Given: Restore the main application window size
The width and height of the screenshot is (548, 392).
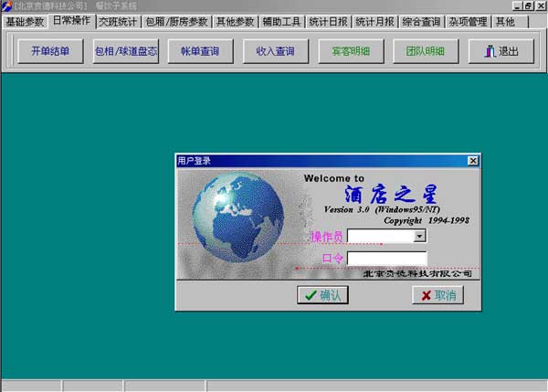Looking at the screenshot, I should 528,5.
